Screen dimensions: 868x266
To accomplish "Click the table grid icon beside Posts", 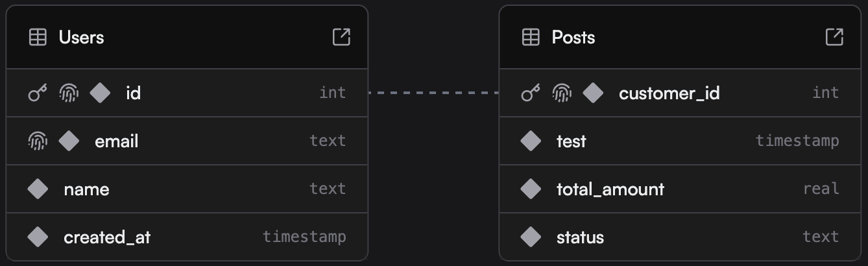I will click(531, 37).
